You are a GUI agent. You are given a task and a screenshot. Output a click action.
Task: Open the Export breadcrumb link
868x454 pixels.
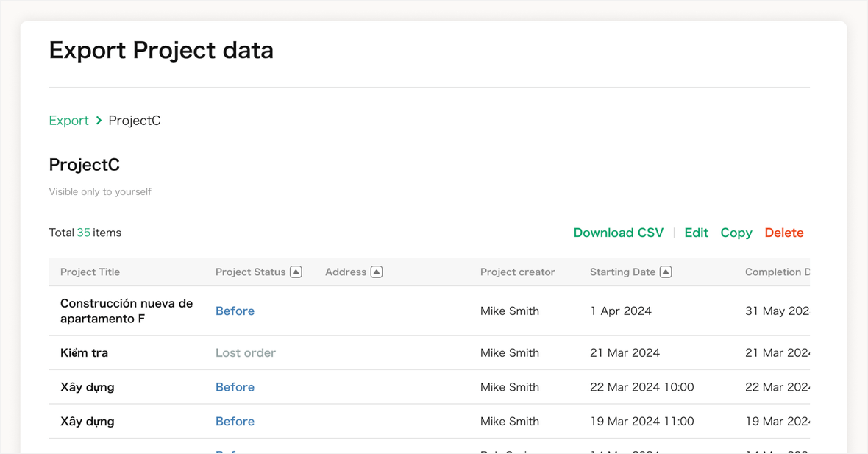point(68,120)
